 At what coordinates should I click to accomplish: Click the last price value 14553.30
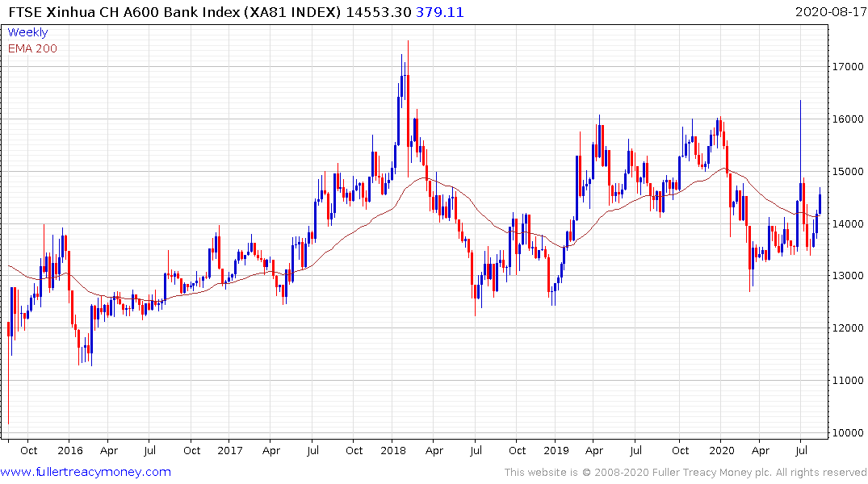point(379,11)
